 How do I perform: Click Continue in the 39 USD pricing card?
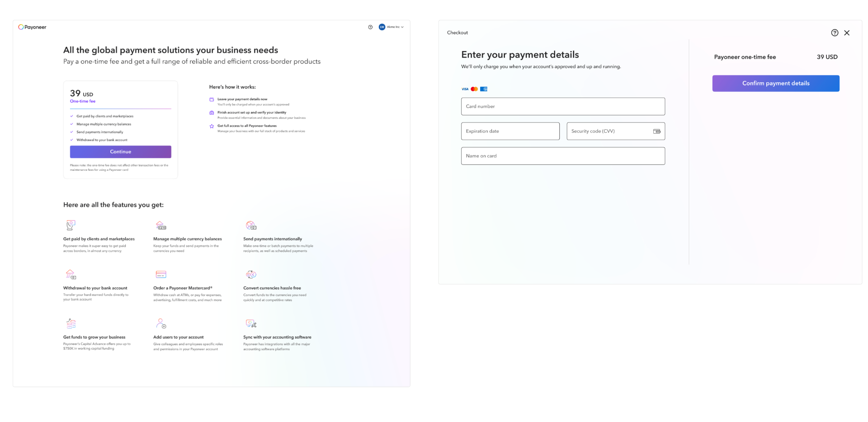point(121,152)
